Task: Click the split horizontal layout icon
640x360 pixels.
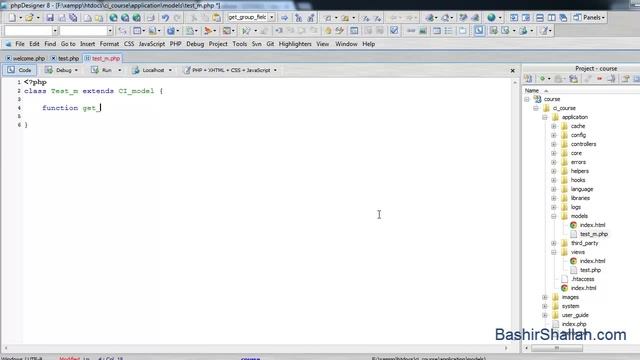Action: click(x=540, y=18)
